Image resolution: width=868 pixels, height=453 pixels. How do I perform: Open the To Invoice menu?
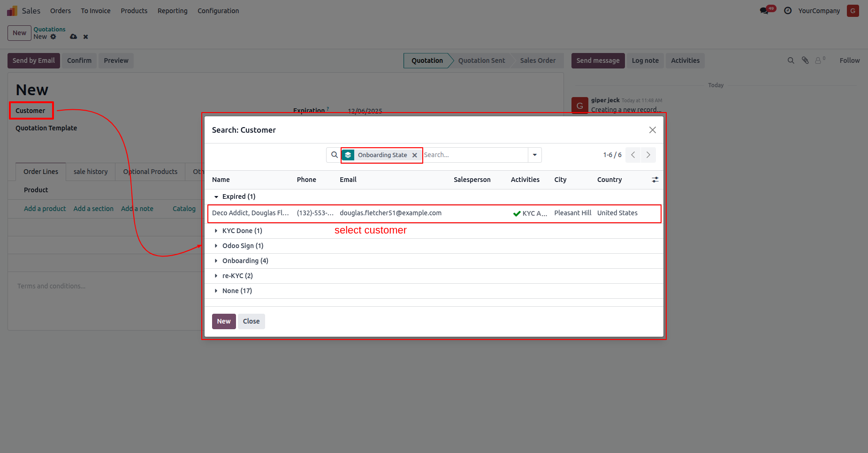click(96, 11)
